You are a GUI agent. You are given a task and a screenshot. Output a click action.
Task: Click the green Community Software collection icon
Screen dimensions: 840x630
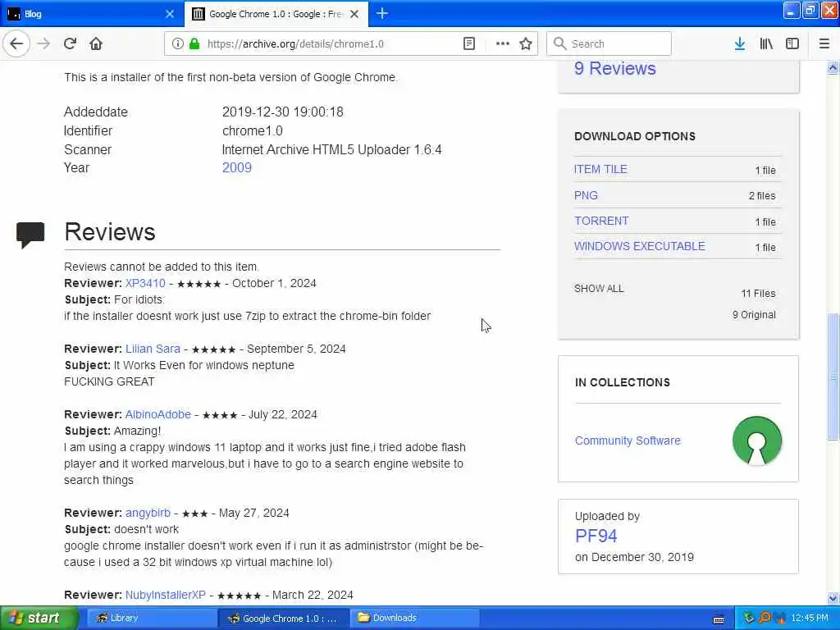coord(757,441)
